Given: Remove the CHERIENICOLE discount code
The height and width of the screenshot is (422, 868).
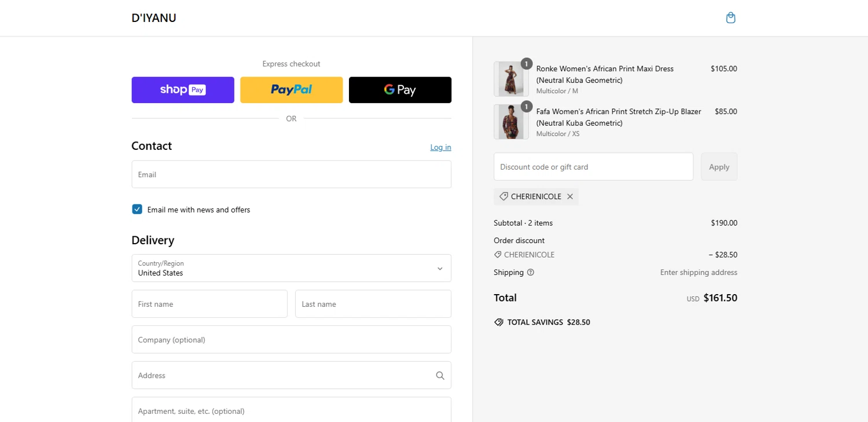Looking at the screenshot, I should click(570, 197).
